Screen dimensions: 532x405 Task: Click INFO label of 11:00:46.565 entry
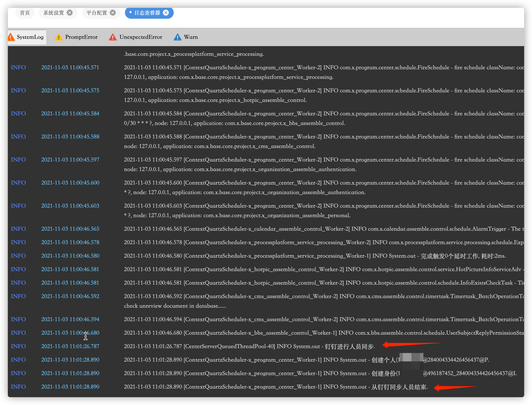pyautogui.click(x=18, y=229)
